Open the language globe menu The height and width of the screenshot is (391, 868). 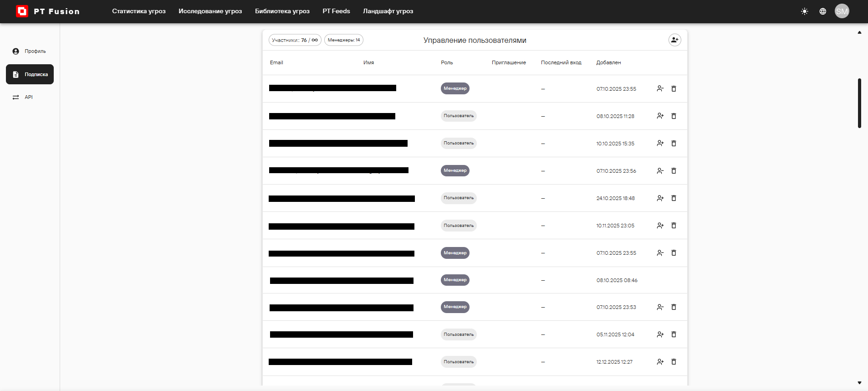(x=823, y=11)
